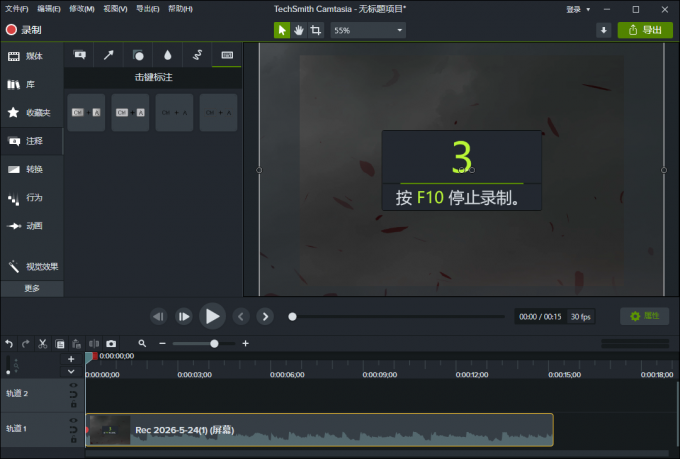Image resolution: width=680 pixels, height=459 pixels.
Task: Open the 修改(M) menu
Action: click(x=82, y=9)
